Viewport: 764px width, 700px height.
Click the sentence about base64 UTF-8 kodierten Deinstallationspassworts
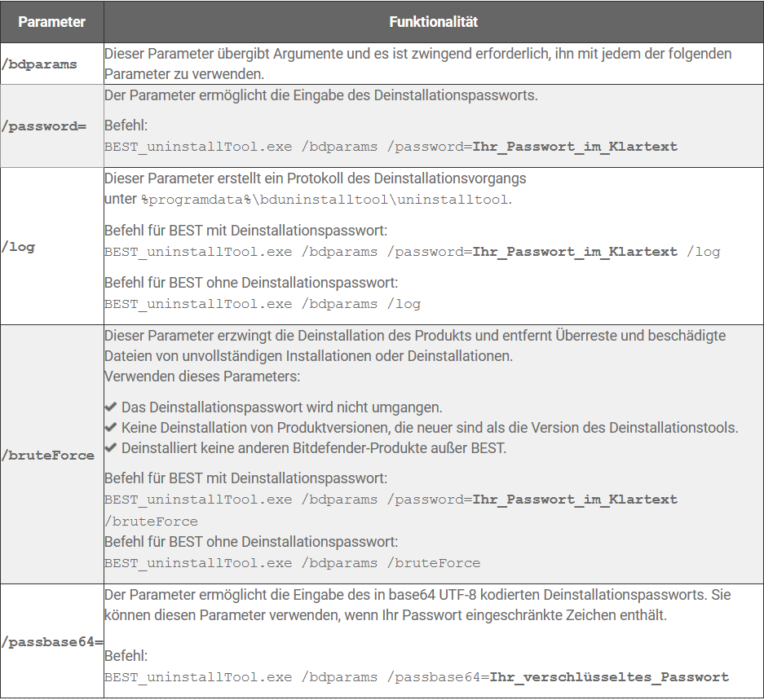pos(417,605)
